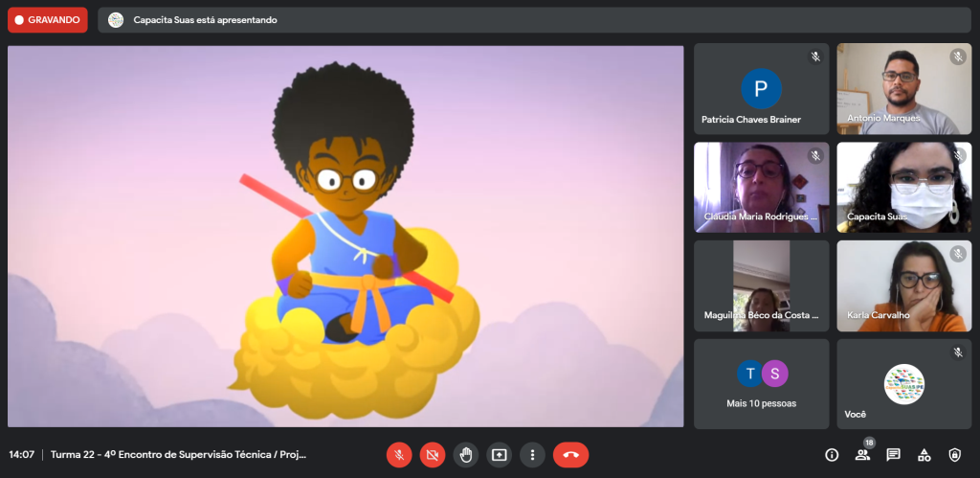This screenshot has height=478, width=980.
Task: Click the meeting title 'Turma 22 - 4º Encontro'
Action: (x=178, y=455)
